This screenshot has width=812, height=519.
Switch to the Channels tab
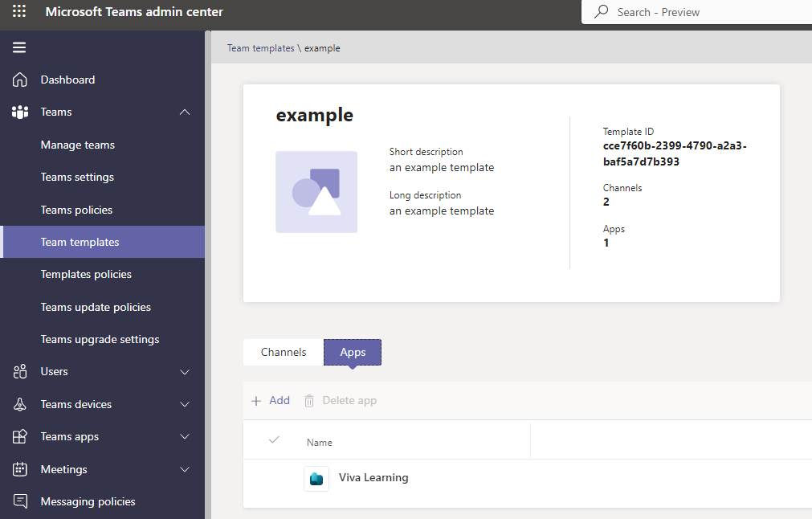[x=284, y=352]
